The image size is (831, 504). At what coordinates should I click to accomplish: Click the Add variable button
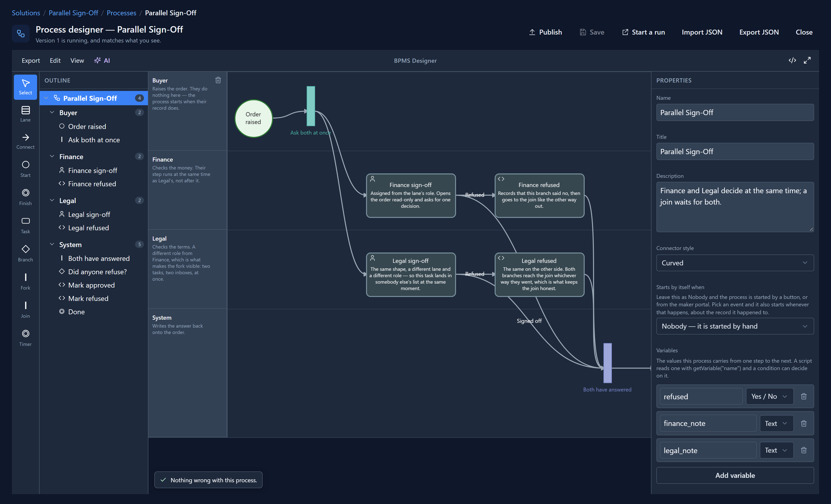pyautogui.click(x=735, y=475)
